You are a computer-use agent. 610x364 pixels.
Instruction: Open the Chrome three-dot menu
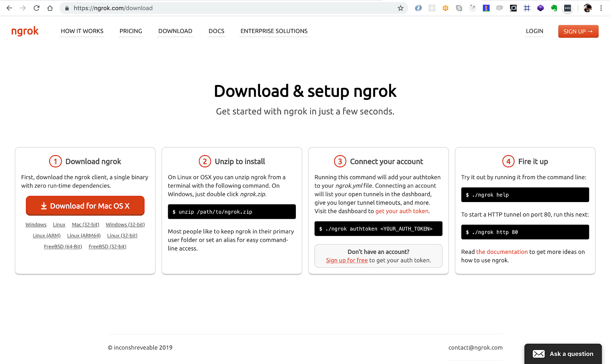pyautogui.click(x=601, y=8)
